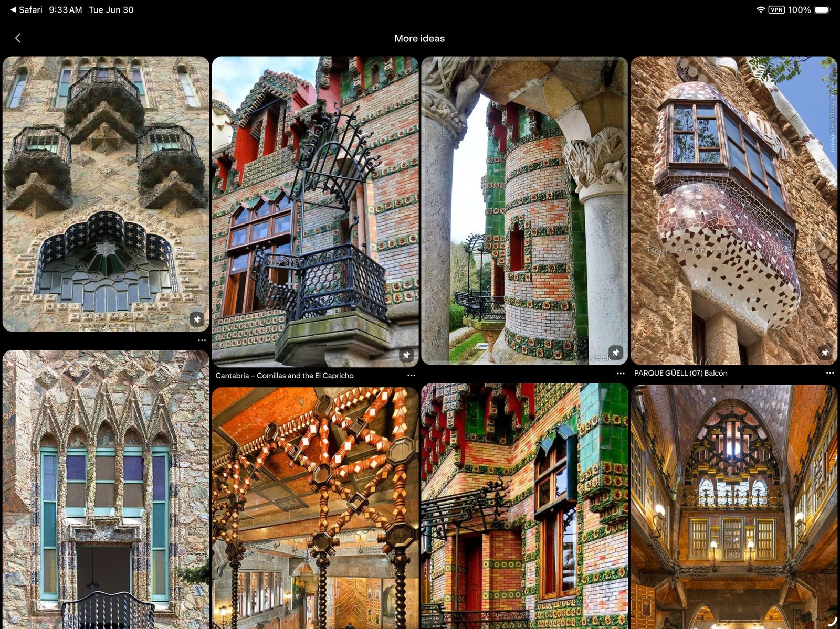Select the 'More ideas' page title
This screenshot has height=629, width=840.
[419, 38]
